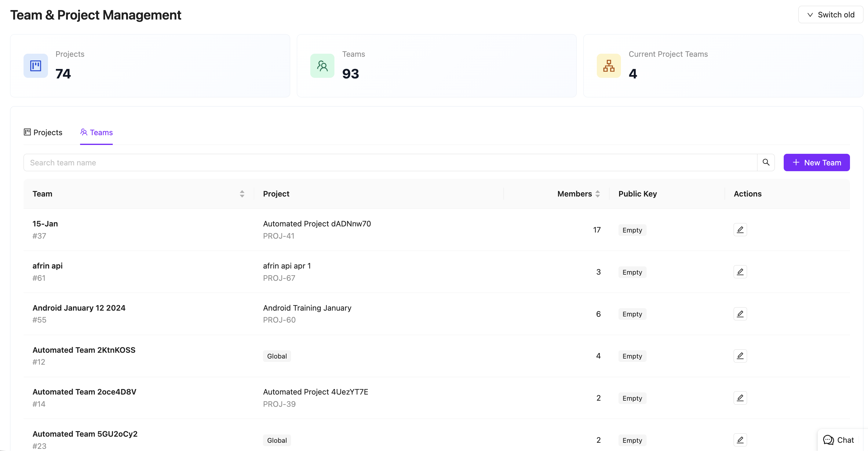868x451 pixels.
Task: Click the Project column header
Action: click(276, 194)
